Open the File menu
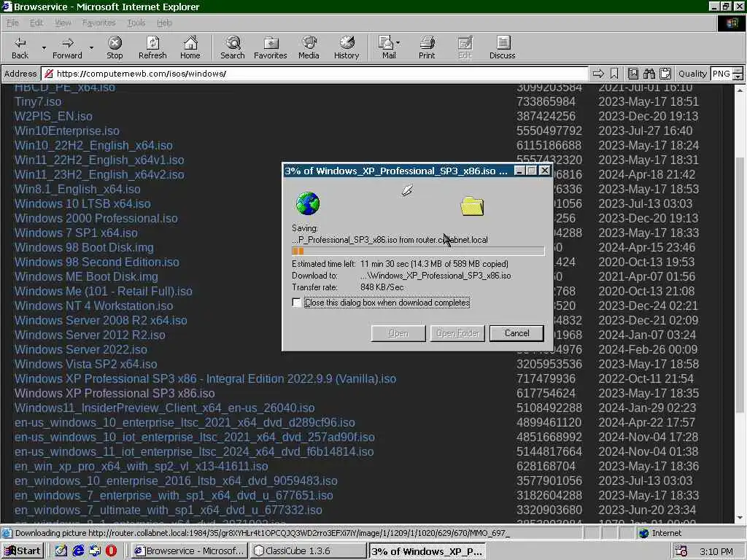This screenshot has height=560, width=747. [12, 23]
